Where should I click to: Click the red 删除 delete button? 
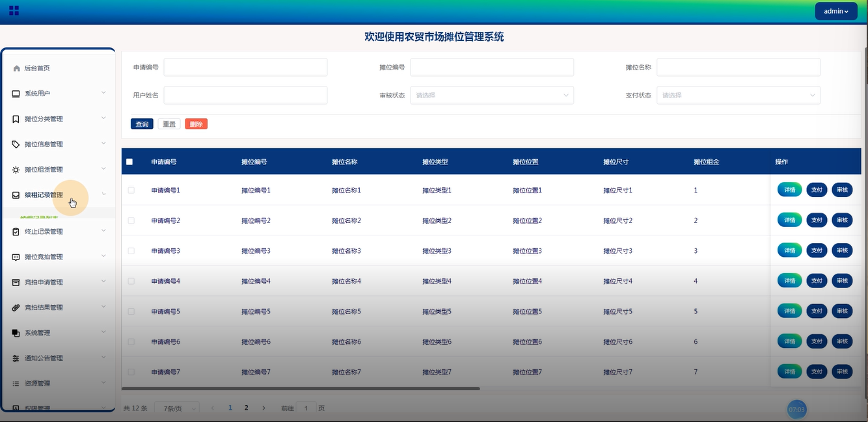pyautogui.click(x=197, y=124)
